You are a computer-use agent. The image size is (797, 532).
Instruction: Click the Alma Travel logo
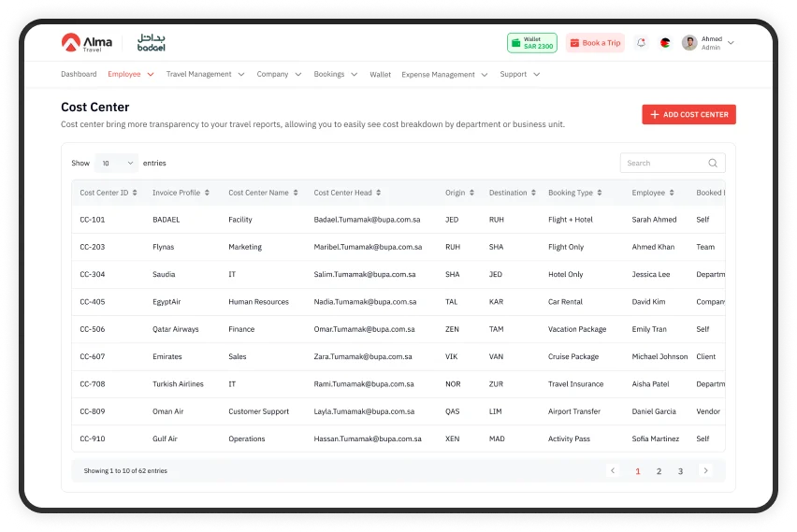86,43
